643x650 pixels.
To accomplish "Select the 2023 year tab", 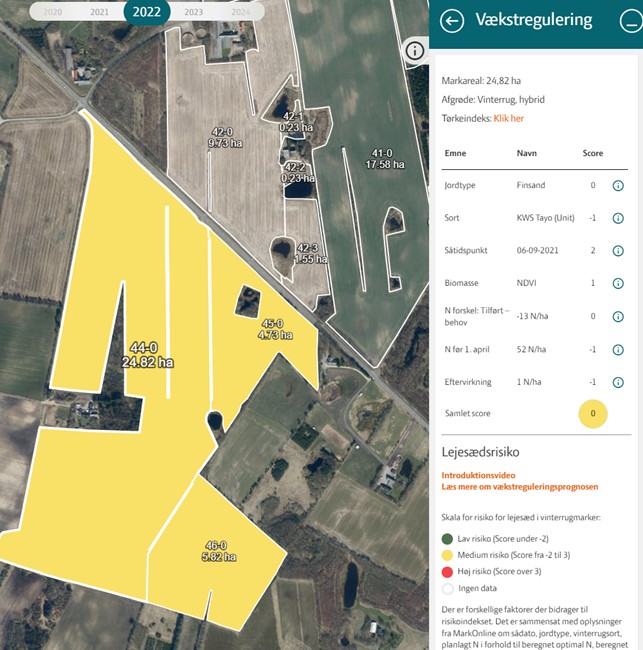I will pos(194,12).
